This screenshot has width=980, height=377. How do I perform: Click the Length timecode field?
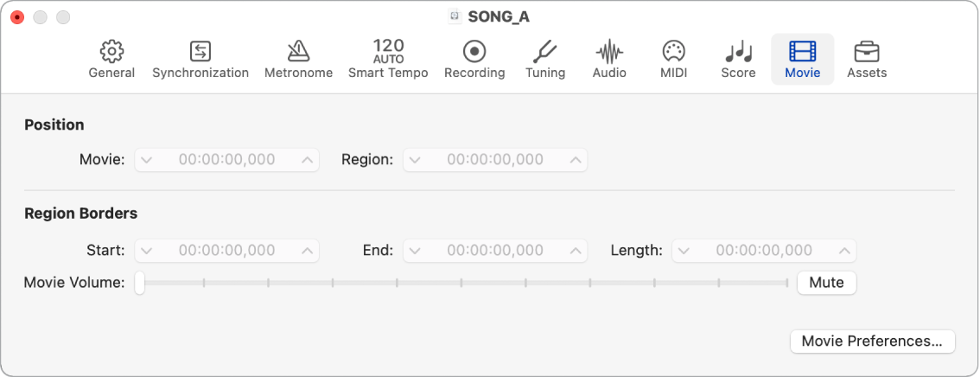(764, 251)
